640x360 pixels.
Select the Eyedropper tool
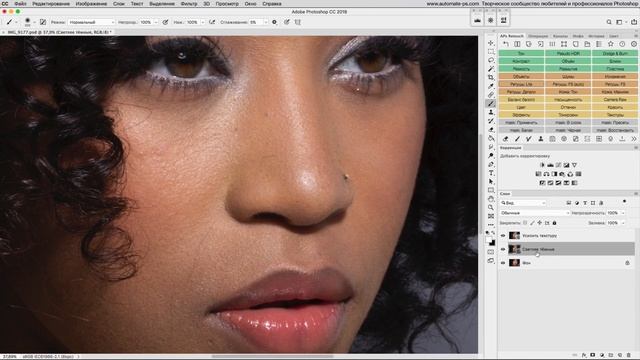[x=491, y=86]
